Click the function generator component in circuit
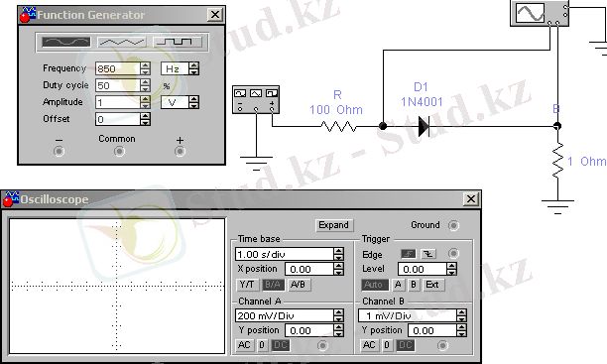Image resolution: width=607 pixels, height=364 pixels. 256,100
